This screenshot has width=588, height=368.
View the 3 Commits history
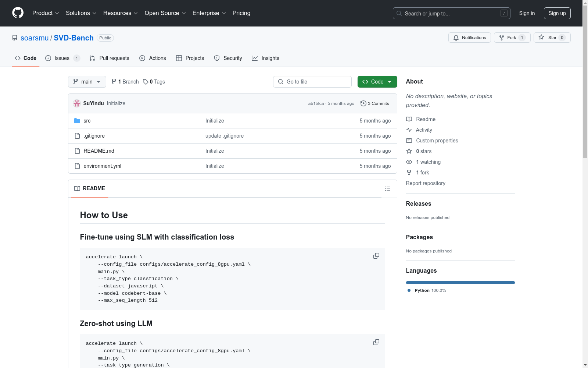coord(375,103)
